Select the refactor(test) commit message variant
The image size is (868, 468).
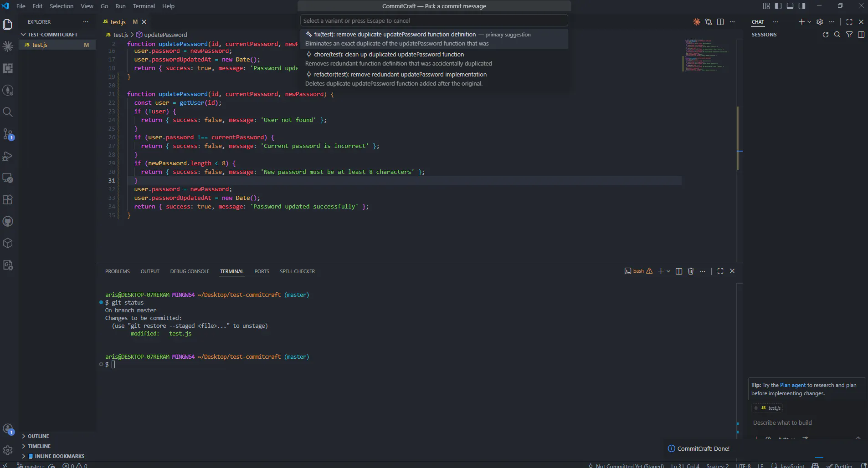click(434, 79)
